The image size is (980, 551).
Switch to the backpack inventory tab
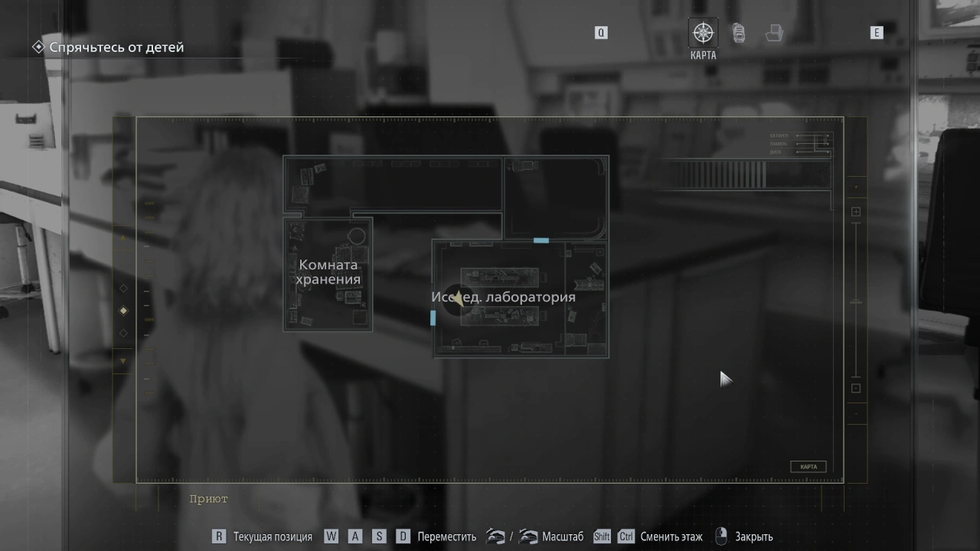point(739,33)
